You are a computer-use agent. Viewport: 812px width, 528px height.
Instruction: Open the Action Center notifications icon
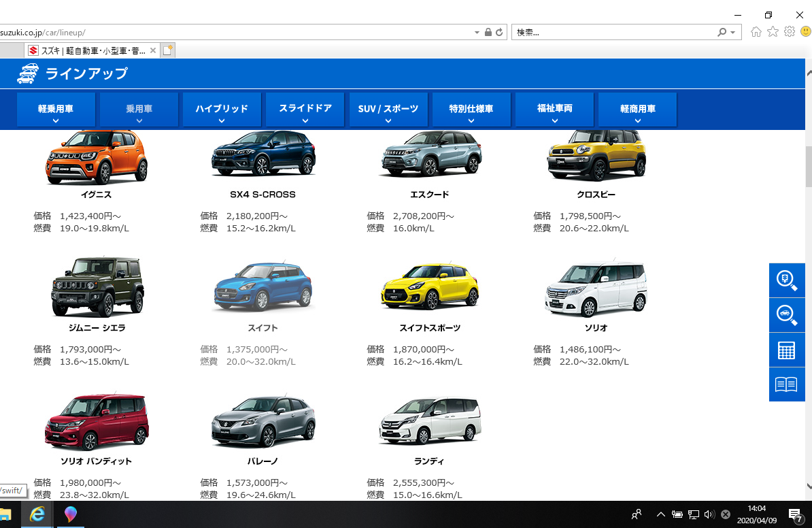tap(795, 514)
